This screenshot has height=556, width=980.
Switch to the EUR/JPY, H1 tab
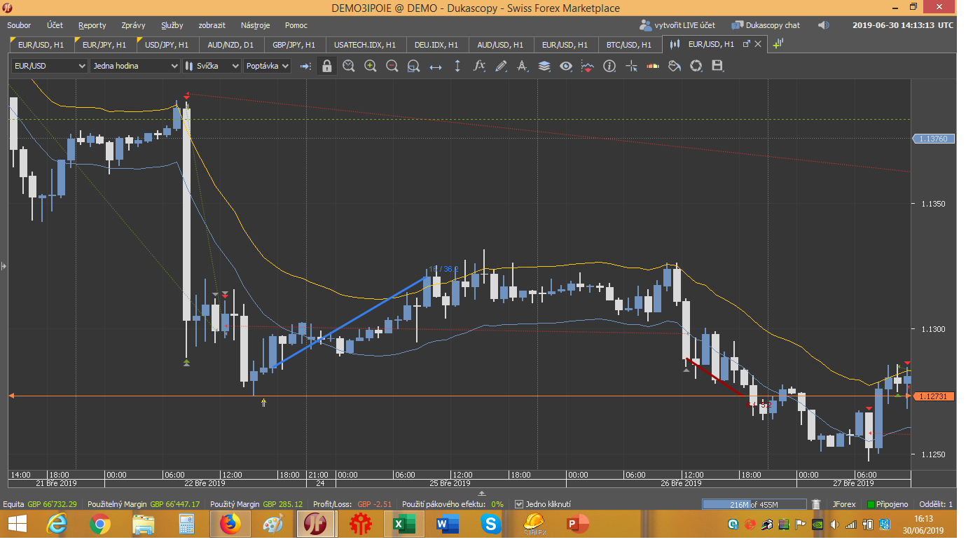pyautogui.click(x=104, y=44)
